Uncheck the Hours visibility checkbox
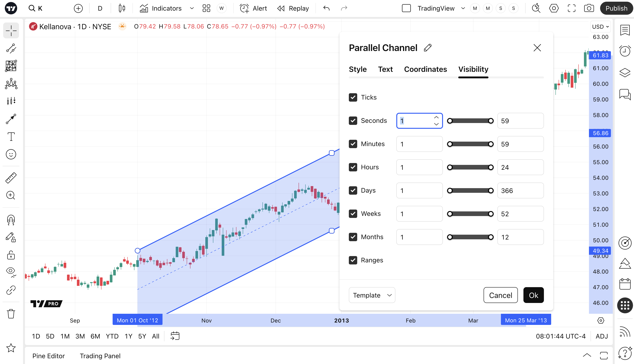The image size is (634, 364). (353, 167)
